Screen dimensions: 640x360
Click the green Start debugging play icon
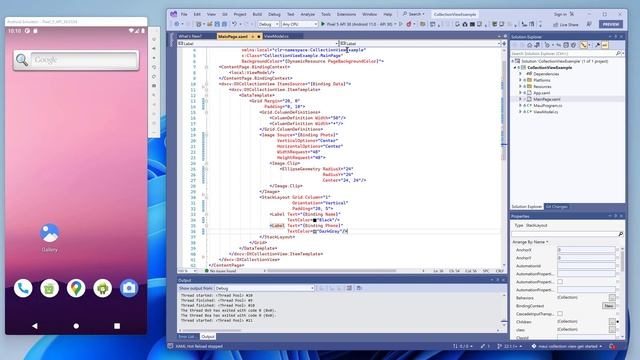(x=323, y=24)
